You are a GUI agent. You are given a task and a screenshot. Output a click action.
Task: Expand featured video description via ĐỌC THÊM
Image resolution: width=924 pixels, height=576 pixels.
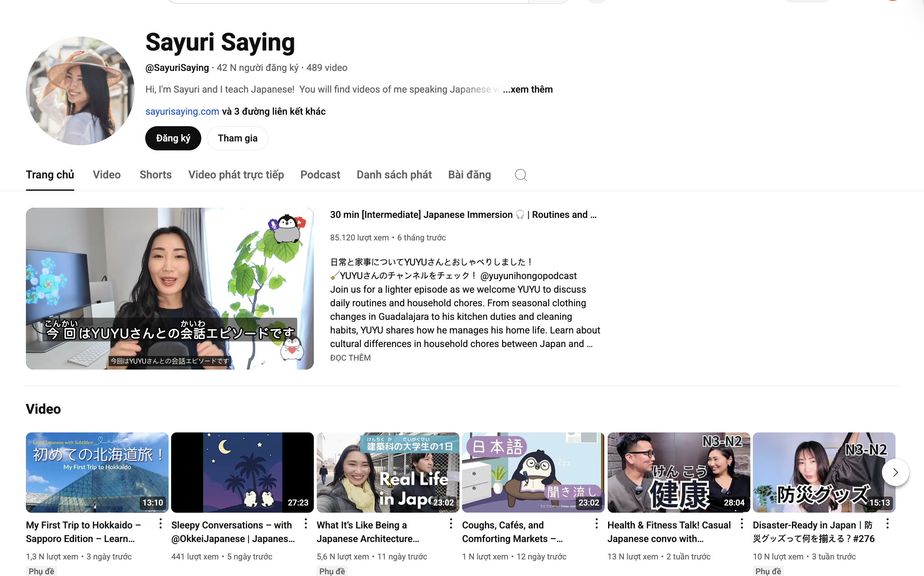(350, 358)
